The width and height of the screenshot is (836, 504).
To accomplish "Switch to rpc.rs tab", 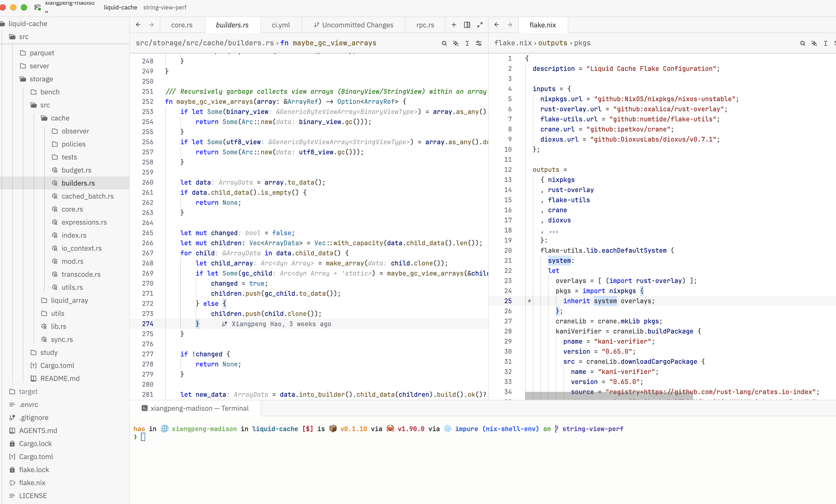I will [x=425, y=25].
